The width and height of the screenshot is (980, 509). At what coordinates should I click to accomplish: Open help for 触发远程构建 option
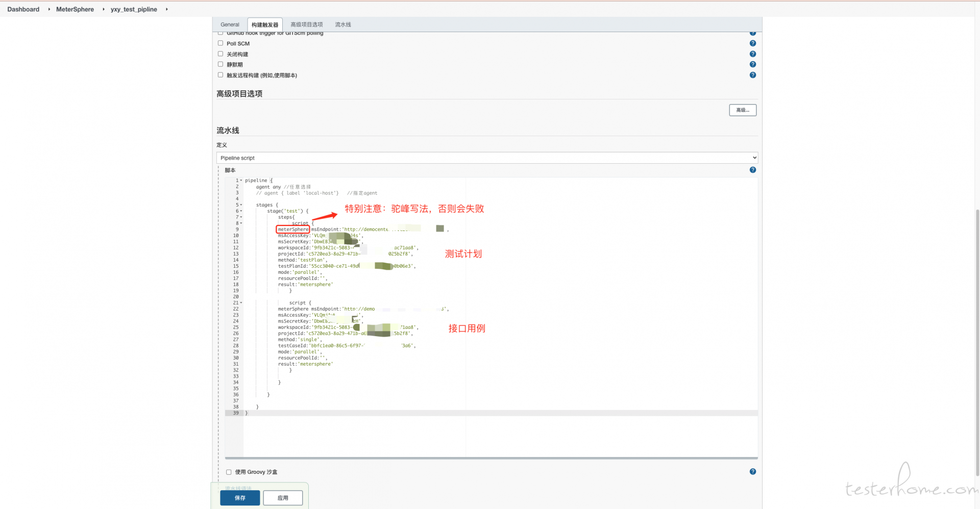pos(752,75)
